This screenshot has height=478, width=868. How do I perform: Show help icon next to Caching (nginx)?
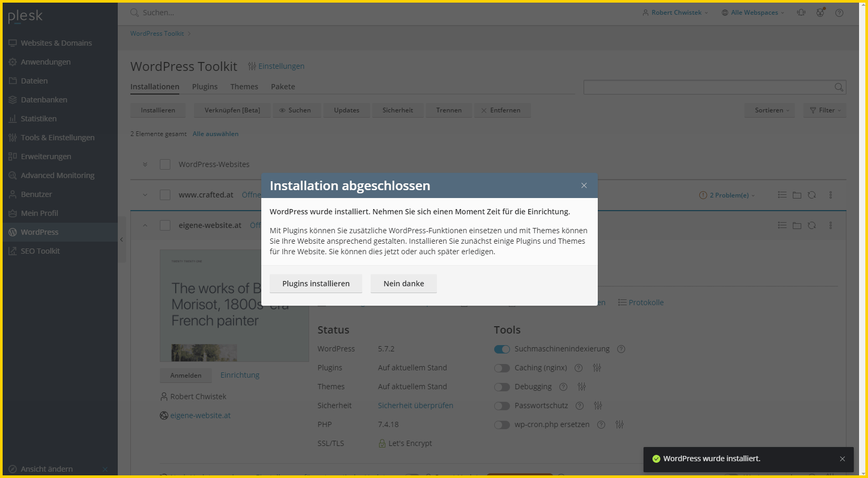click(578, 368)
